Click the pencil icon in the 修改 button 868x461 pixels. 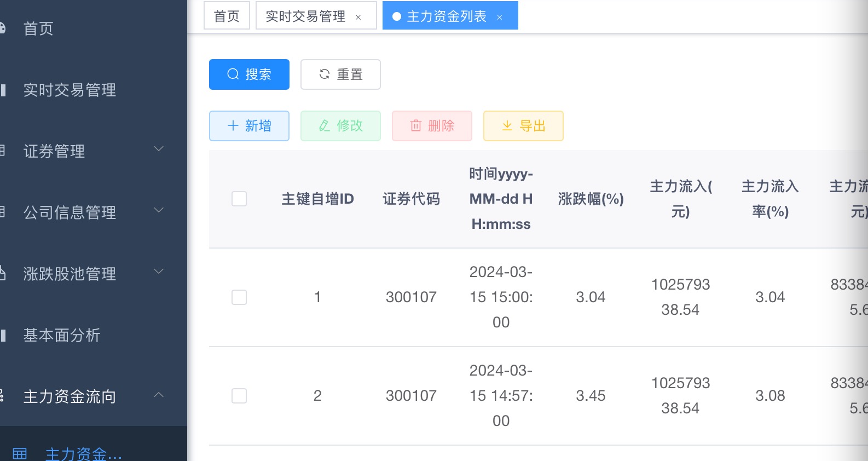pos(325,125)
